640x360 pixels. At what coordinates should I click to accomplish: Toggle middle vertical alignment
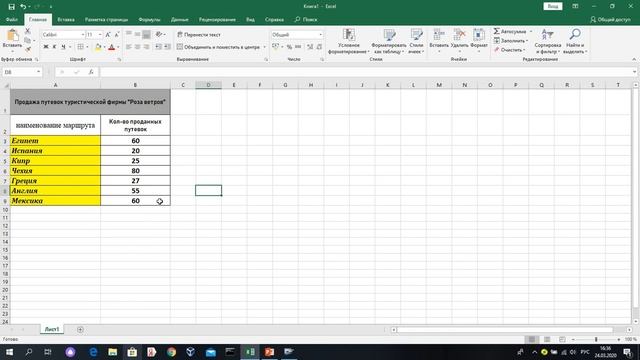pyautogui.click(x=138, y=34)
